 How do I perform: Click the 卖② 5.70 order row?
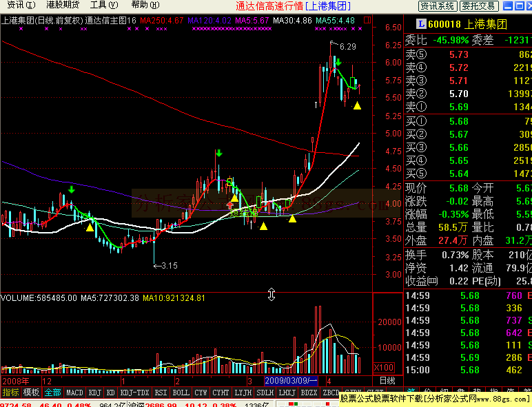coord(468,94)
